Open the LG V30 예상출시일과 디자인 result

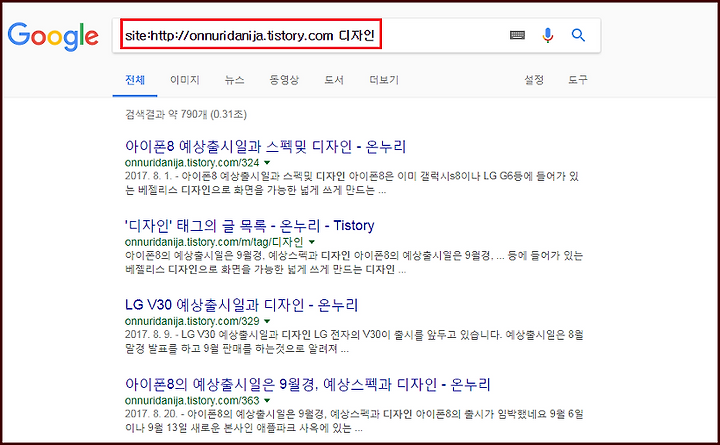point(241,305)
